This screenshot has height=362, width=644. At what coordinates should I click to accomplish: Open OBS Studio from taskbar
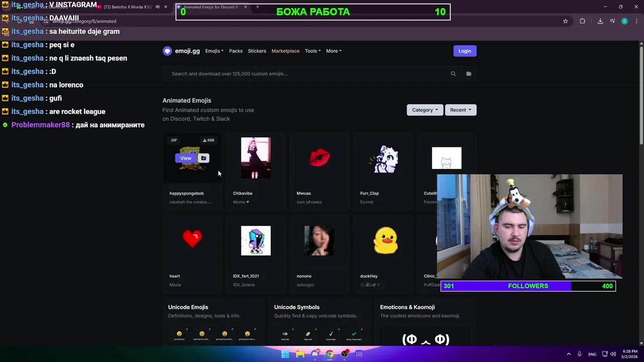345,354
